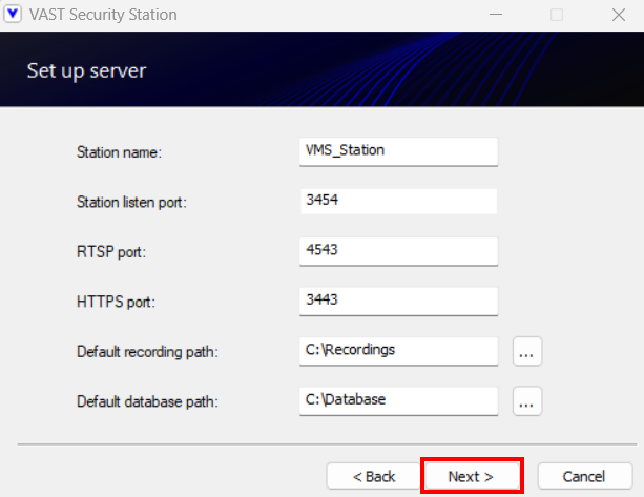Click the Default recording path field
The width and height of the screenshot is (644, 497).
[398, 351]
